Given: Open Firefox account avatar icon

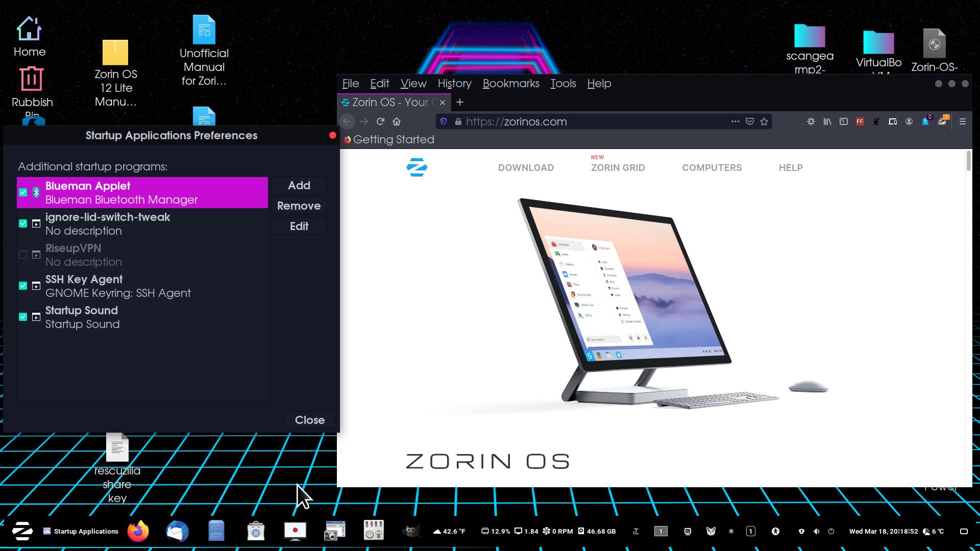Looking at the screenshot, I should 909,121.
